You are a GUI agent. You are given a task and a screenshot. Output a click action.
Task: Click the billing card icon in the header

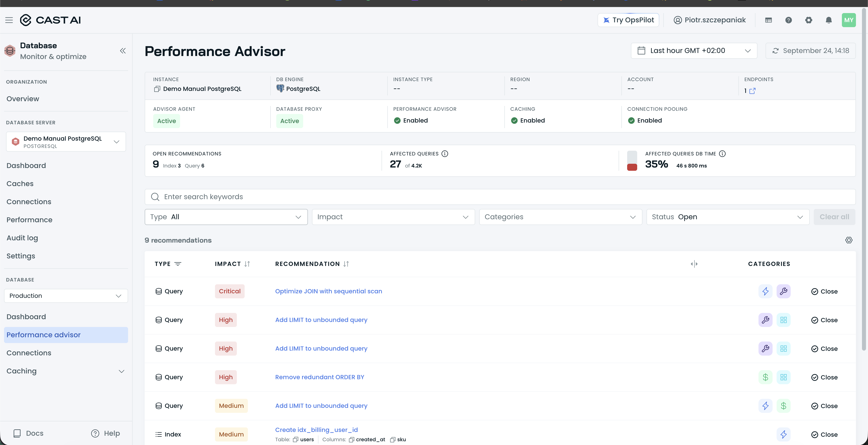coord(768,20)
